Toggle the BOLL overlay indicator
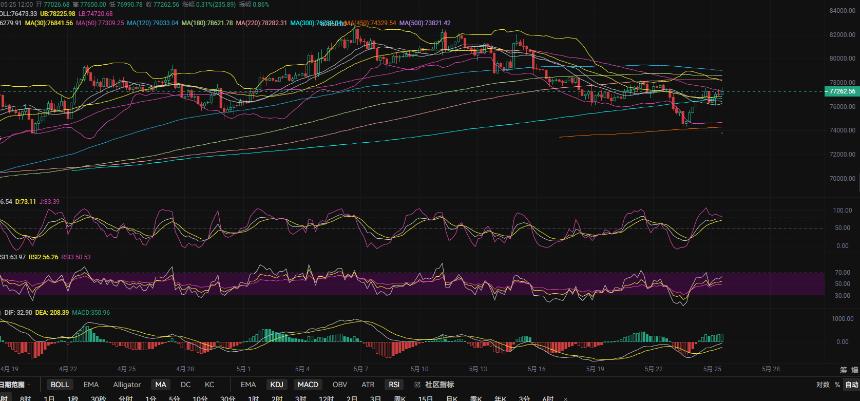The height and width of the screenshot is (401, 860). [x=60, y=385]
